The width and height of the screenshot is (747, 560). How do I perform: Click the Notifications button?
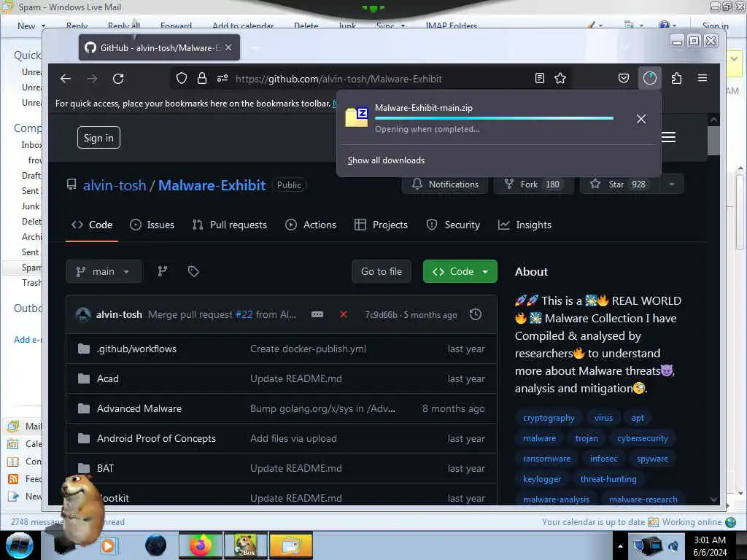click(x=445, y=184)
